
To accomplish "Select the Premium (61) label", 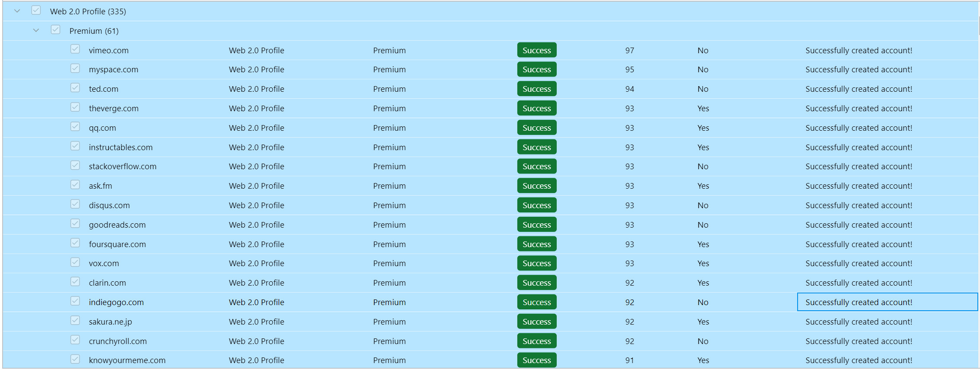I will [x=94, y=31].
